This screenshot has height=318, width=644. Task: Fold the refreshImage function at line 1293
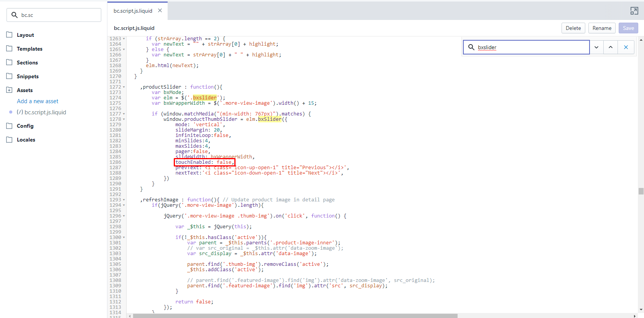(124, 200)
